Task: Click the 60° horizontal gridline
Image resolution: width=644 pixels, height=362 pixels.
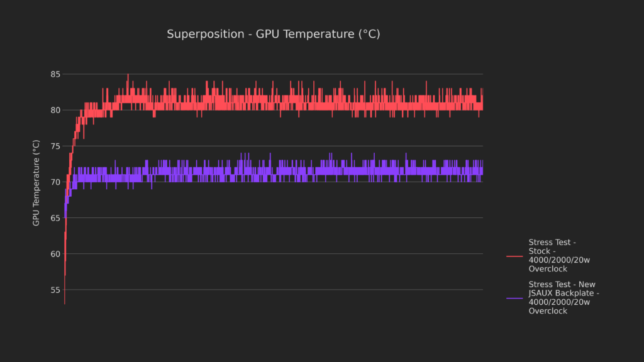Action: coord(283,254)
